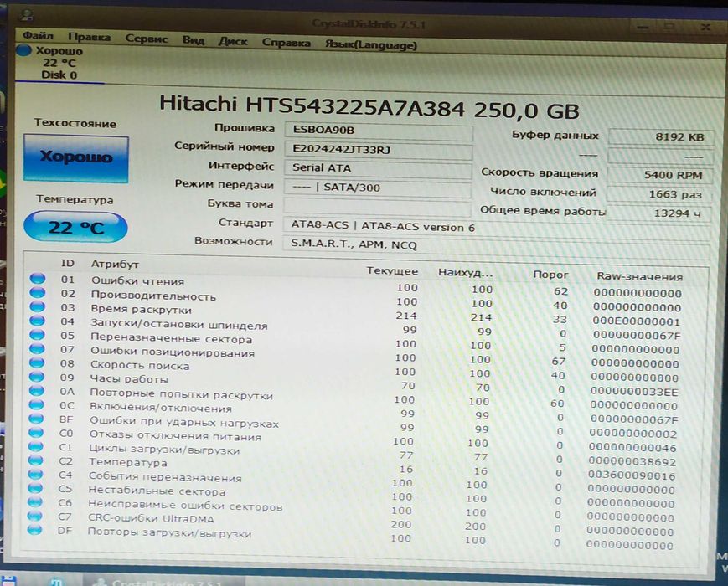Click status icon for C4 События переназначения
The height and width of the screenshot is (586, 728).
[x=35, y=474]
